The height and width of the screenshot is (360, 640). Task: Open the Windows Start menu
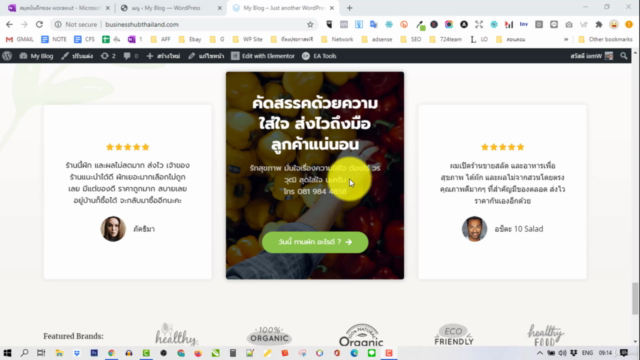[7, 353]
